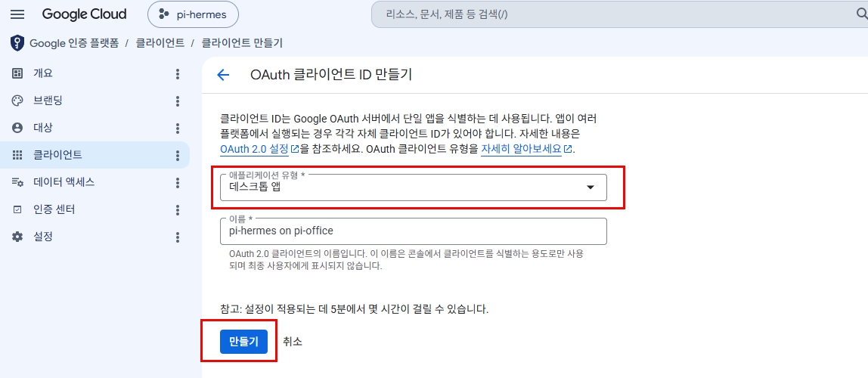Open the three-dot menu beside 개요
The image size is (868, 378).
(178, 73)
